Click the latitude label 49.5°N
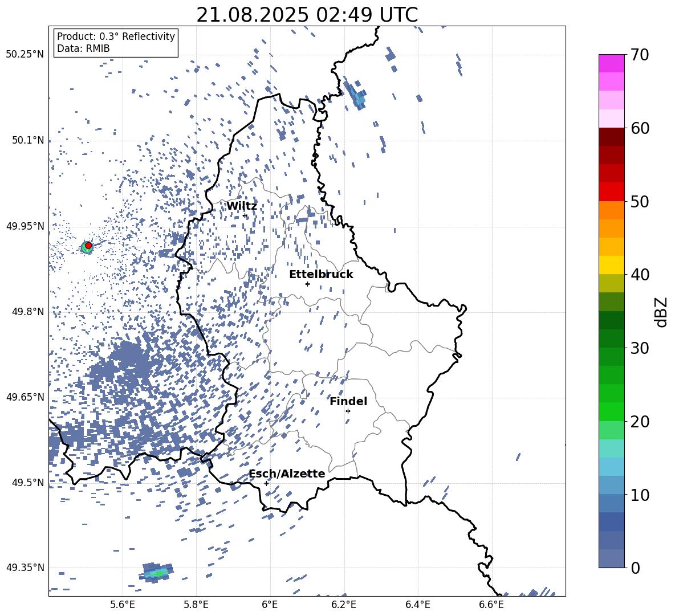 coord(29,482)
